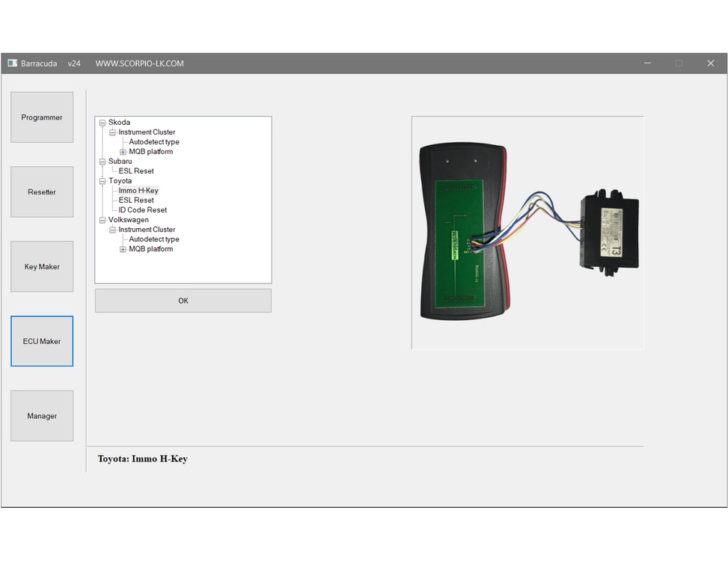Image resolution: width=728 pixels, height=561 pixels.
Task: Confirm selection with the OK button
Action: tap(183, 301)
